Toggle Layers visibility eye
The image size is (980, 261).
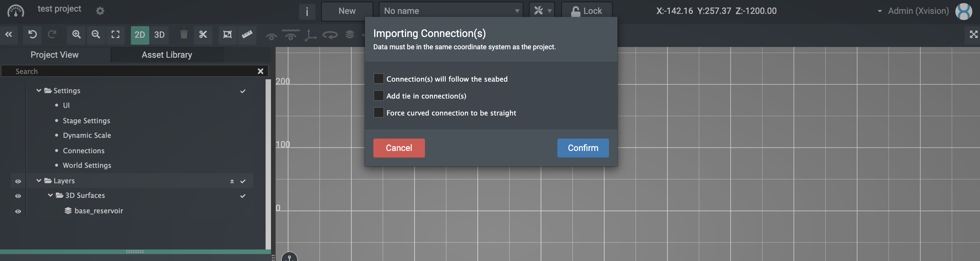pos(18,181)
